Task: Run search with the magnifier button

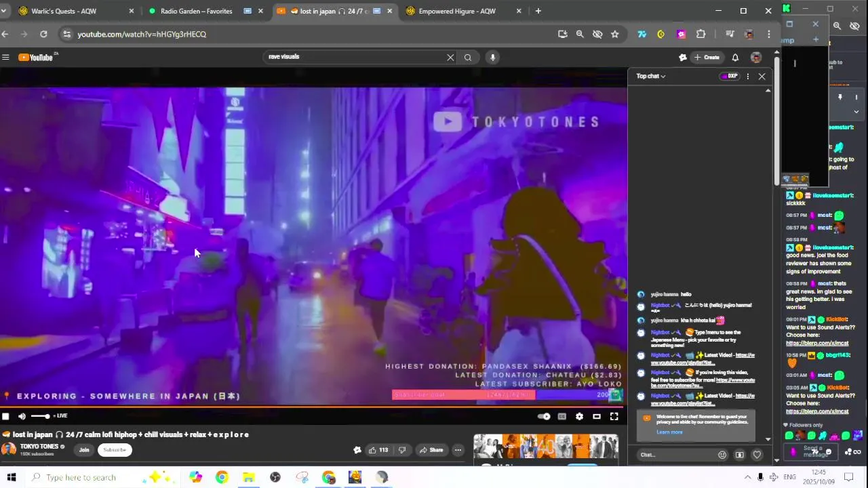Action: pyautogui.click(x=468, y=58)
